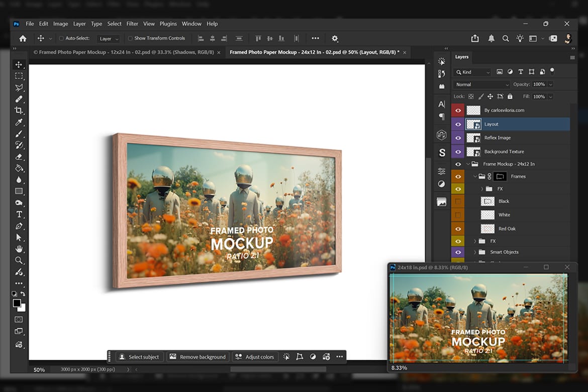Click the Adjust colors button
This screenshot has width=588, height=392.
pos(255,357)
